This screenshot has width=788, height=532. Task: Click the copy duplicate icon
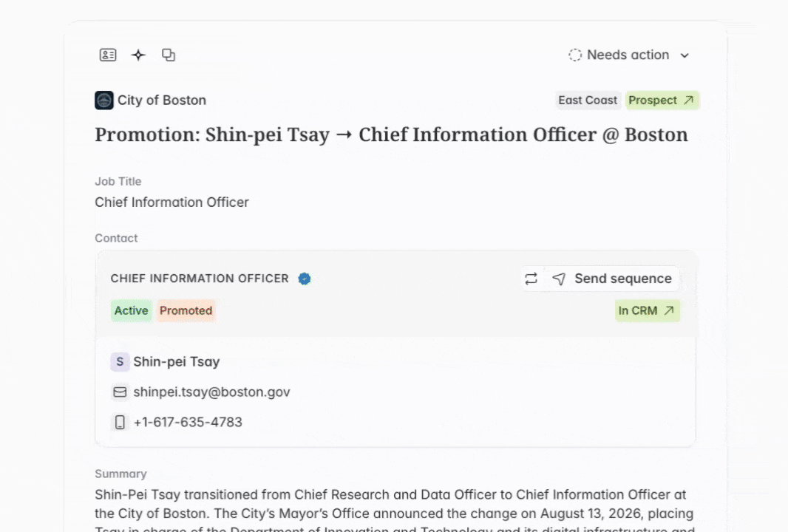pos(169,55)
